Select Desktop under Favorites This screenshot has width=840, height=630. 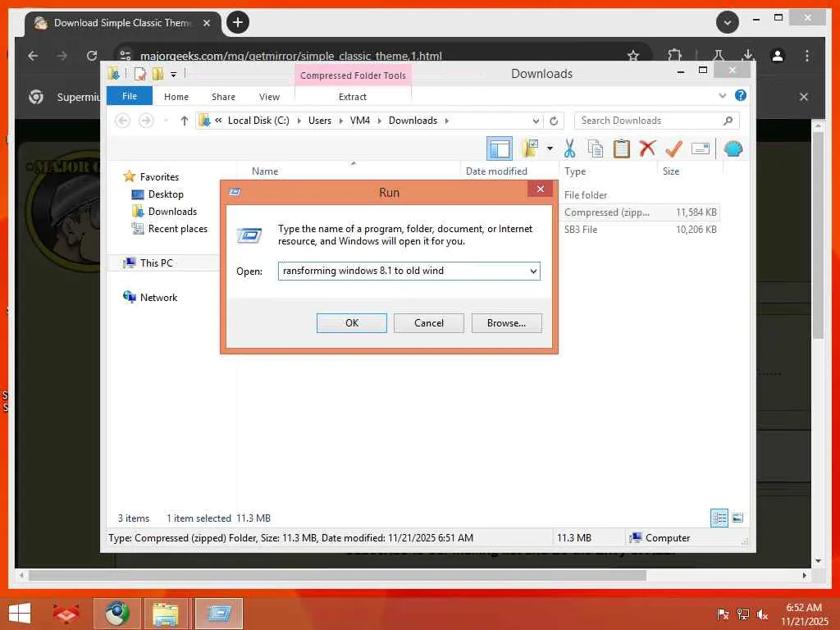coord(166,194)
